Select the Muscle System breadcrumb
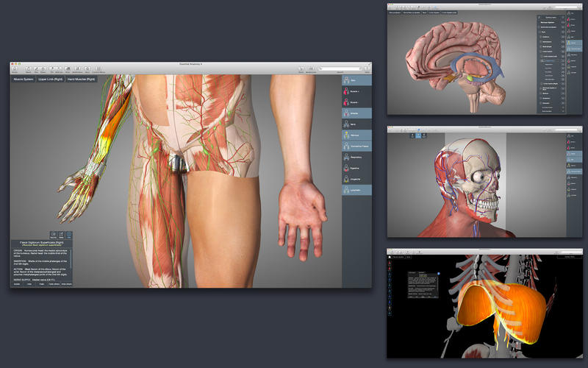 click(24, 79)
